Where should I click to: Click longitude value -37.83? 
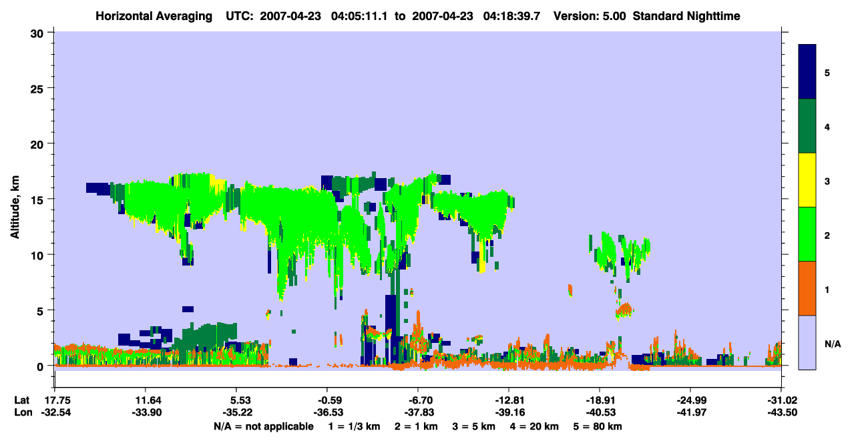[x=418, y=412]
